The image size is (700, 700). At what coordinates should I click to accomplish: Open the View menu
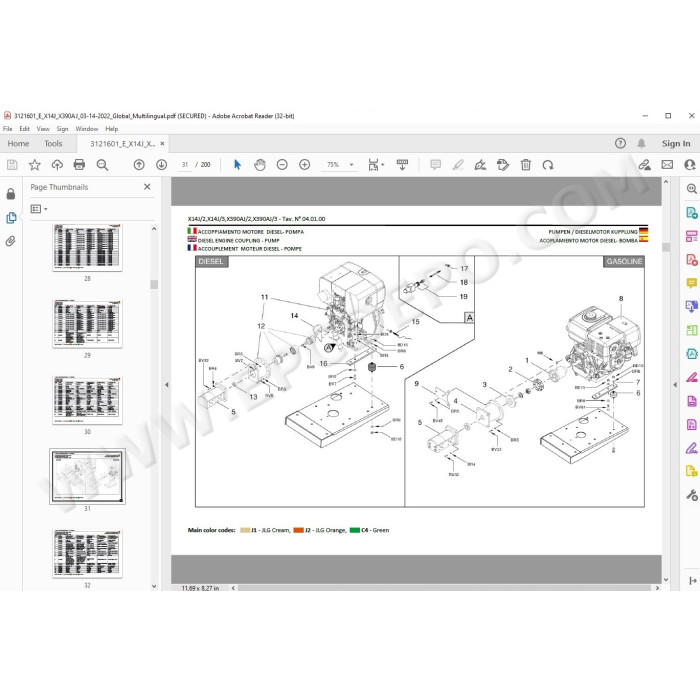pos(43,129)
